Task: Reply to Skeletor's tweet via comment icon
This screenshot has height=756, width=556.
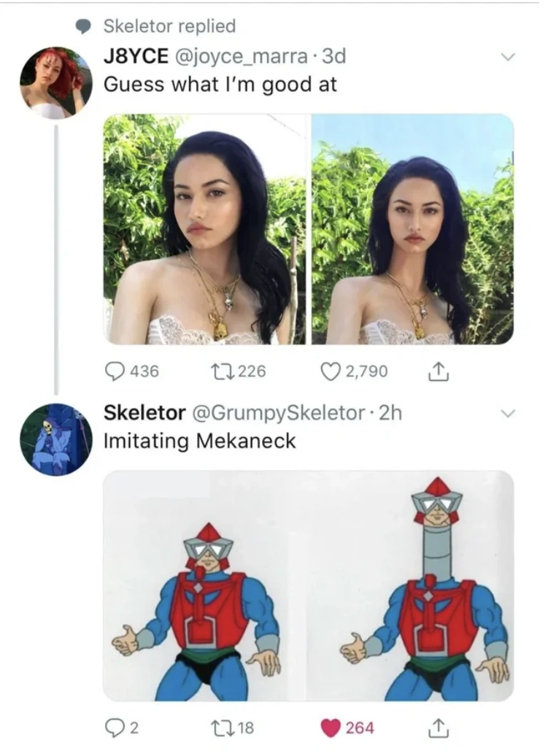Action: pyautogui.click(x=114, y=728)
